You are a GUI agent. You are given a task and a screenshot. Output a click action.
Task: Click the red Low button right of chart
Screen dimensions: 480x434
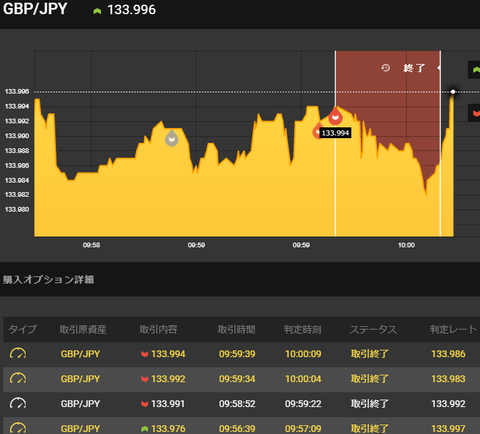[474, 113]
